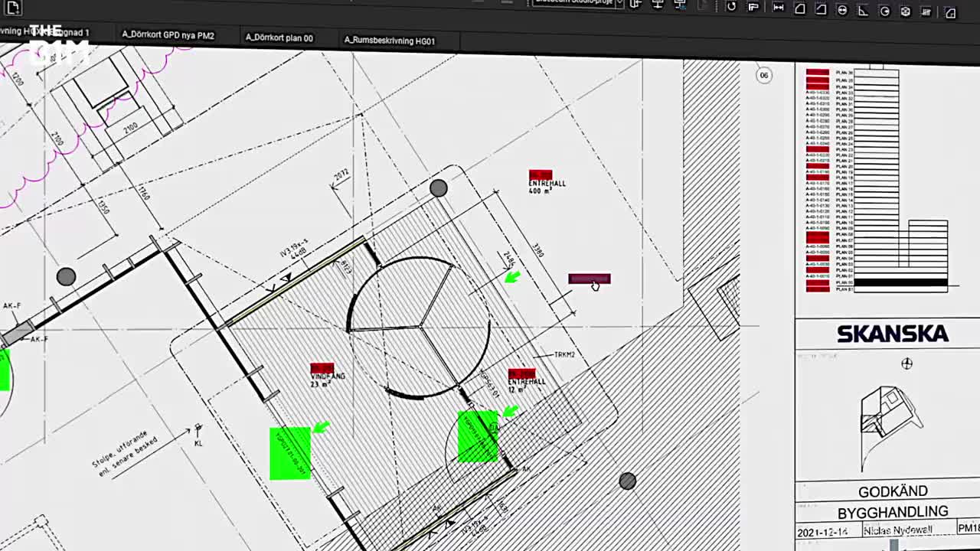
Task: Click the page document icon in the top-left corner
Action: [x=13, y=8]
